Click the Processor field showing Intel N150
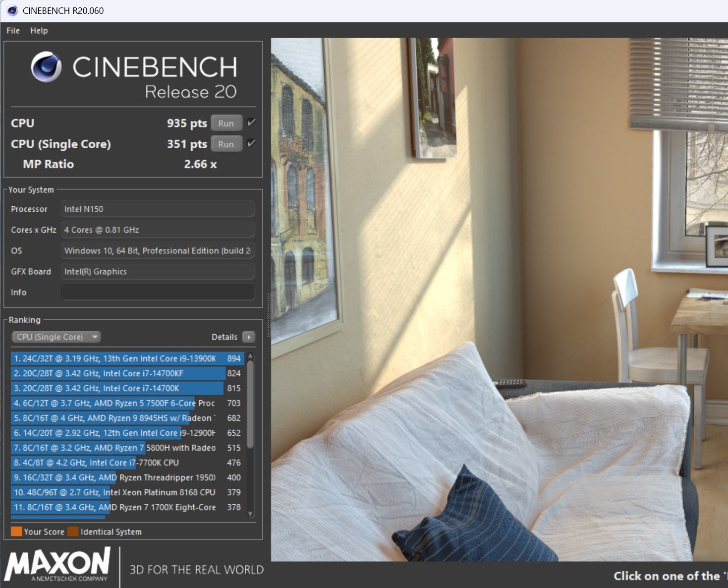Image resolution: width=728 pixels, height=588 pixels. (158, 209)
